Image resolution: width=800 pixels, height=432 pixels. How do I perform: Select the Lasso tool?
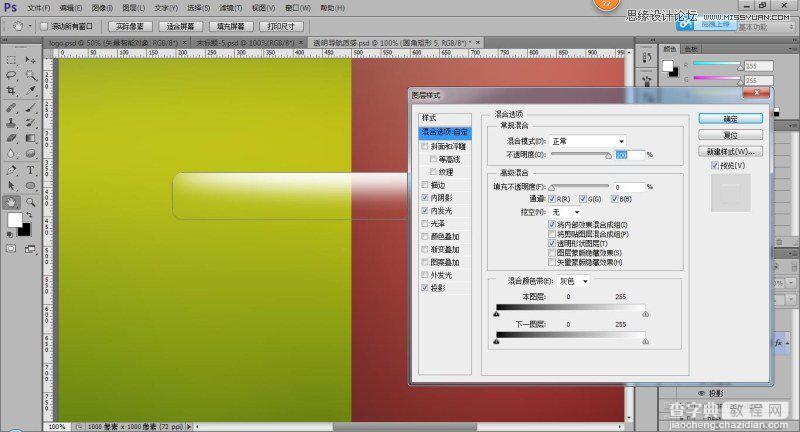point(11,75)
